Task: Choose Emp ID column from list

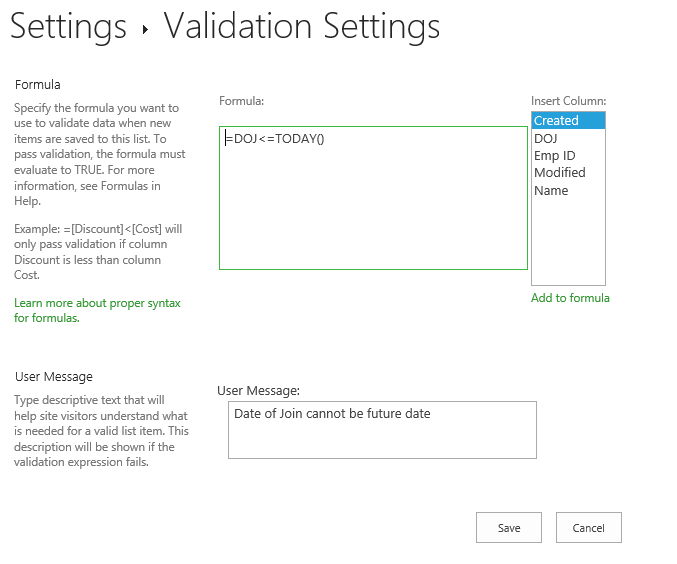Action: point(555,155)
